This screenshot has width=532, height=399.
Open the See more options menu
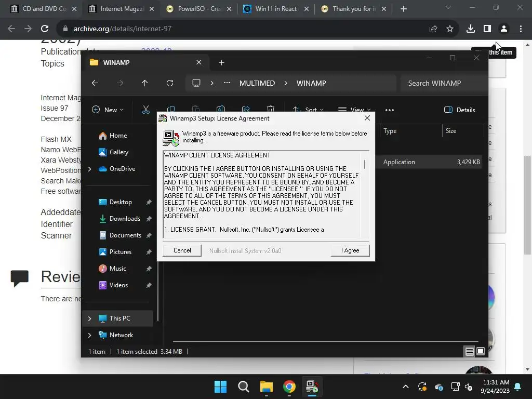click(390, 110)
